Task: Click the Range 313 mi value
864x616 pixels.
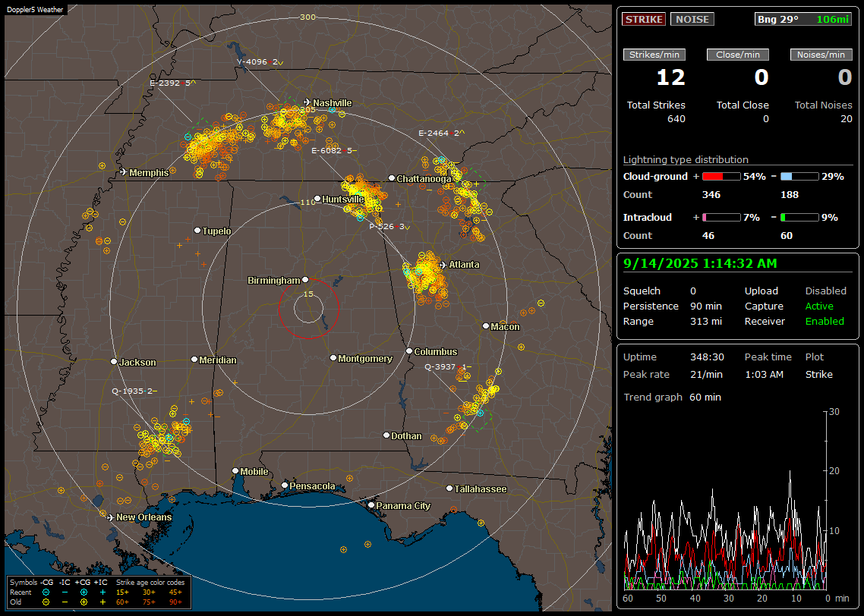Action: [x=706, y=322]
